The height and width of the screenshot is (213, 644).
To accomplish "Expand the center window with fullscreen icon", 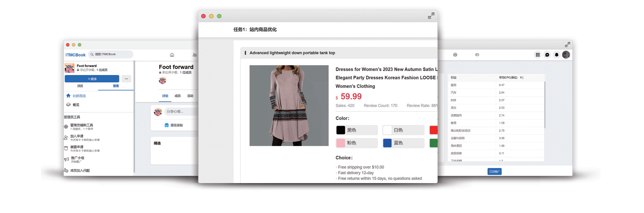I will [x=431, y=16].
